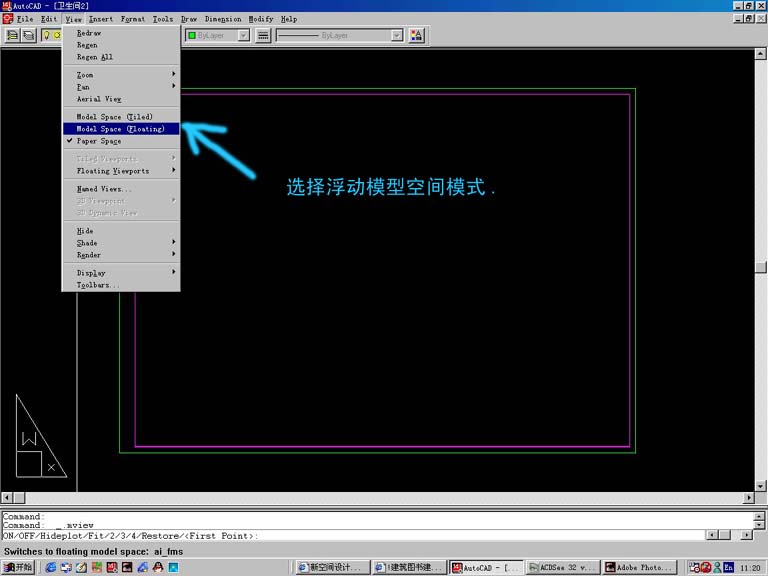Choose Hide from the View menu
Viewport: 768px width, 576px height.
point(121,231)
